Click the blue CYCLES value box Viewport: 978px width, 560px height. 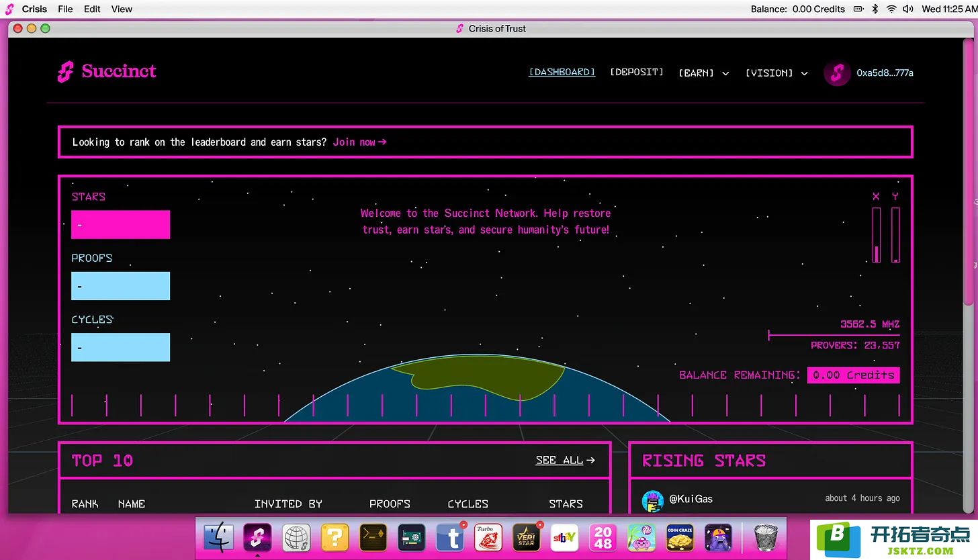(x=120, y=347)
